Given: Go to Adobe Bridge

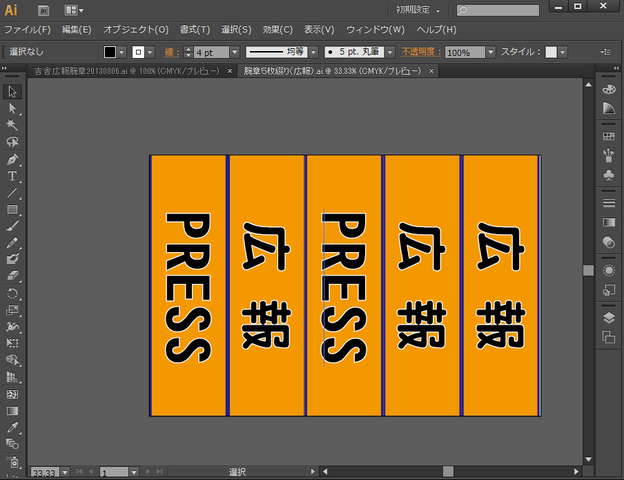Looking at the screenshot, I should tap(43, 10).
